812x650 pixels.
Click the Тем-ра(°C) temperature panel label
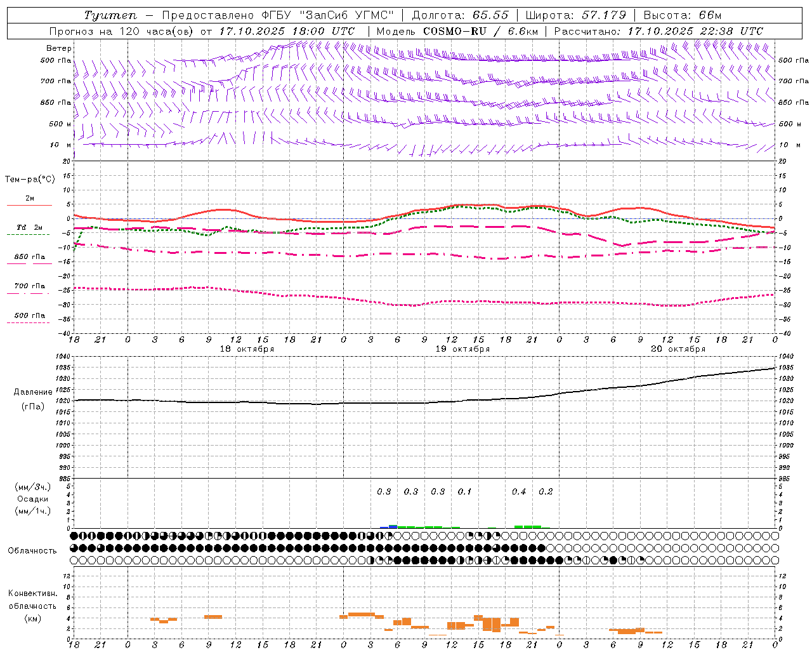coord(30,179)
